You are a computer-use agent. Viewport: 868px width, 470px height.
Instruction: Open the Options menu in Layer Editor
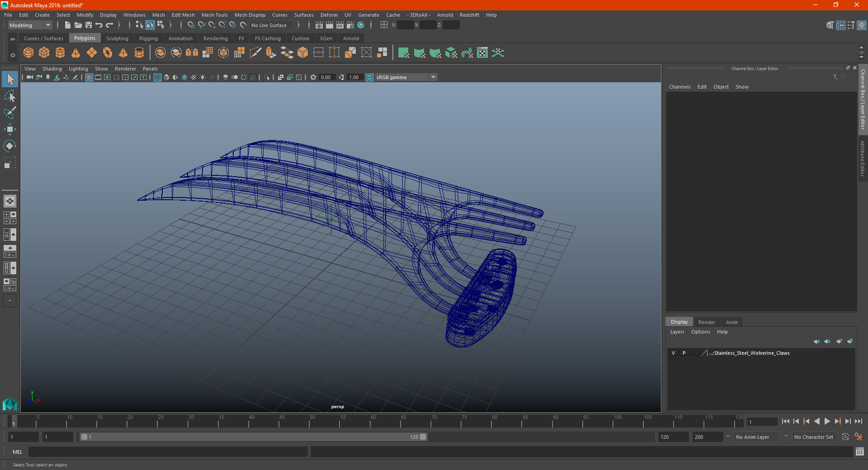700,332
